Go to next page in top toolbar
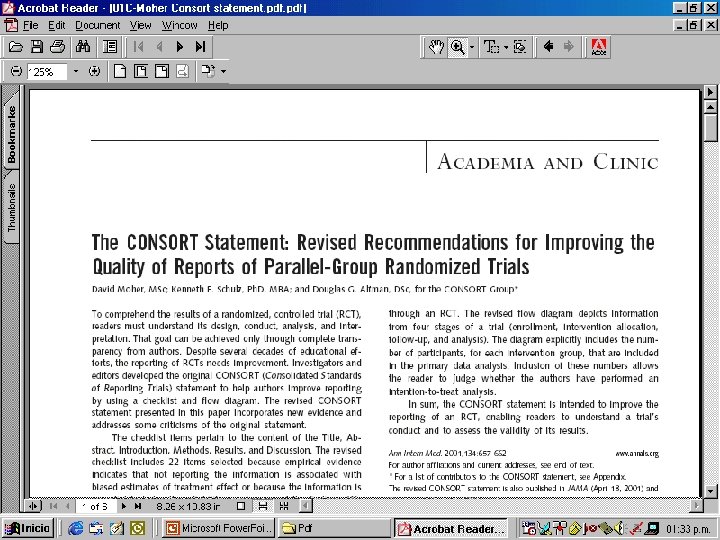The image size is (720, 540). [x=180, y=47]
